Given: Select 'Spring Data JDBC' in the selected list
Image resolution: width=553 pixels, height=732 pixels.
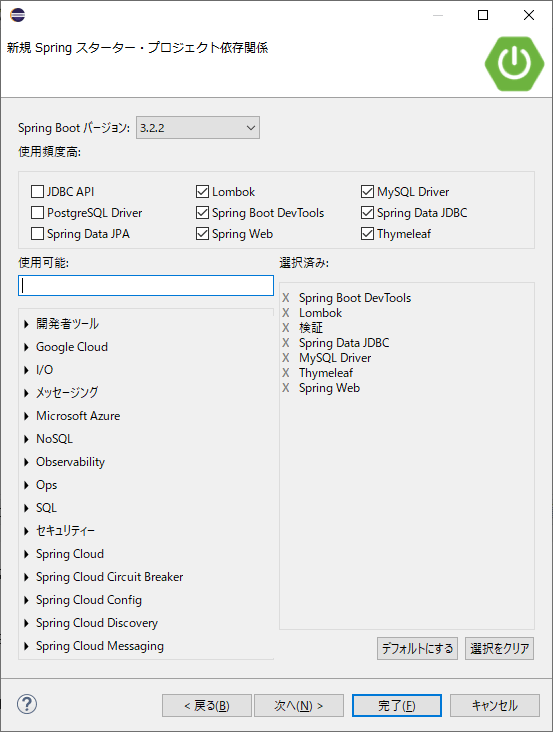Looking at the screenshot, I should pos(344,343).
